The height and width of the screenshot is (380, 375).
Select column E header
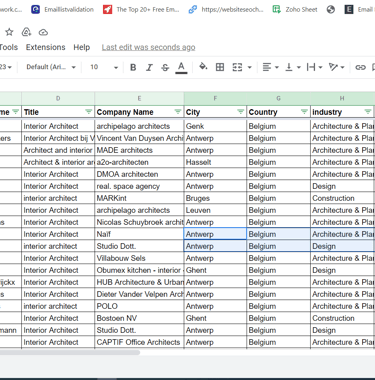[x=139, y=98]
